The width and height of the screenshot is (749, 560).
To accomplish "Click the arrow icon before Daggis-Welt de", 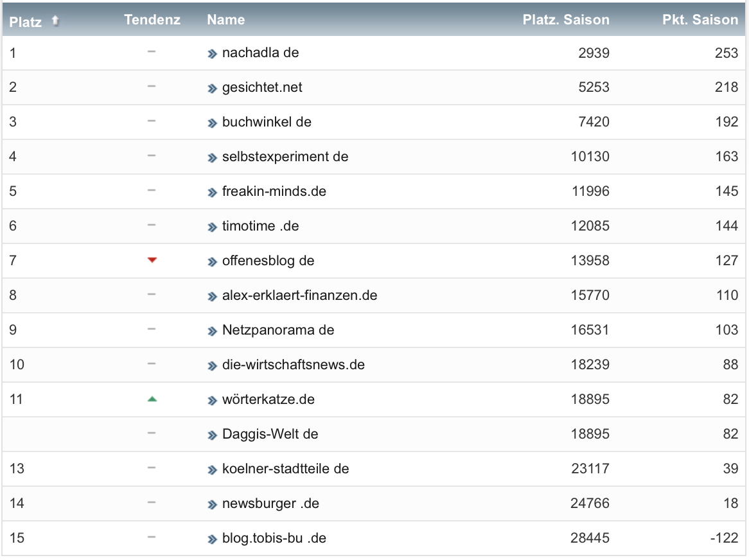I will [x=212, y=435].
